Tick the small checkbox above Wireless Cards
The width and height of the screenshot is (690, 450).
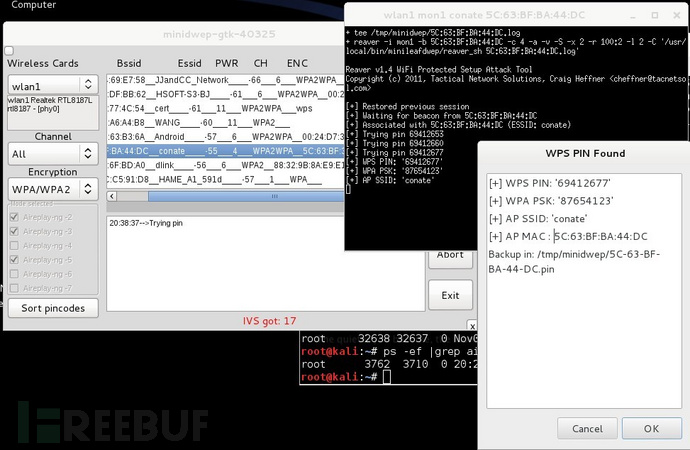click(9, 51)
